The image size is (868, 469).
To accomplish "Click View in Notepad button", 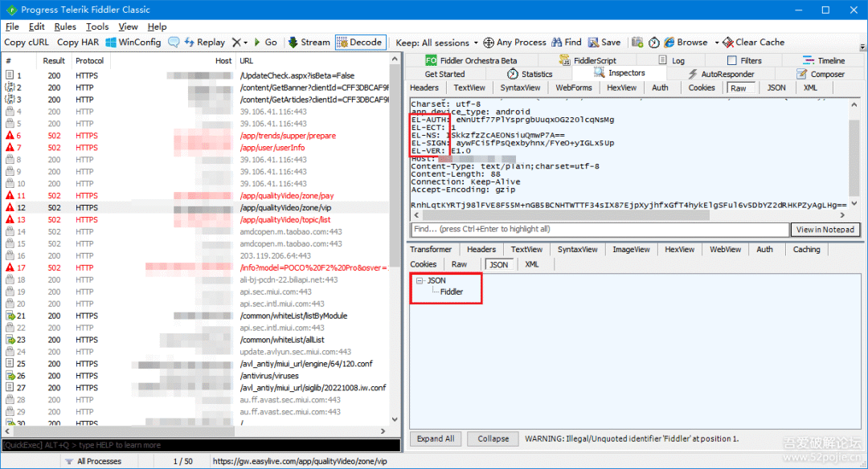I will (x=825, y=230).
